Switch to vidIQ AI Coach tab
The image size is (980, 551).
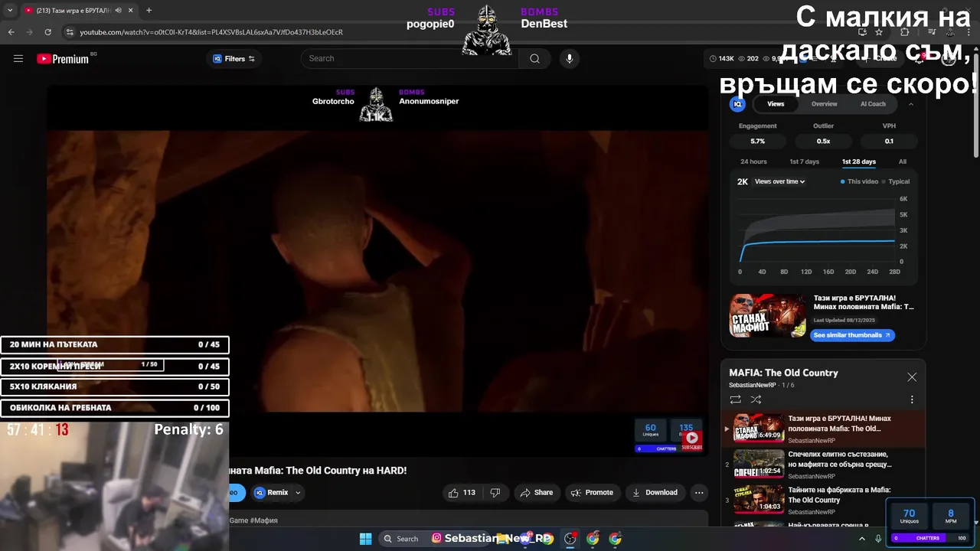[x=873, y=104]
